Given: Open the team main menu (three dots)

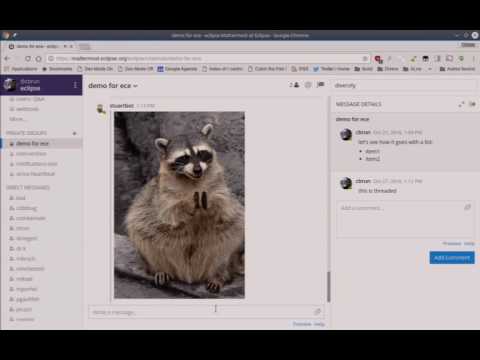Looking at the screenshot, I should (x=75, y=85).
